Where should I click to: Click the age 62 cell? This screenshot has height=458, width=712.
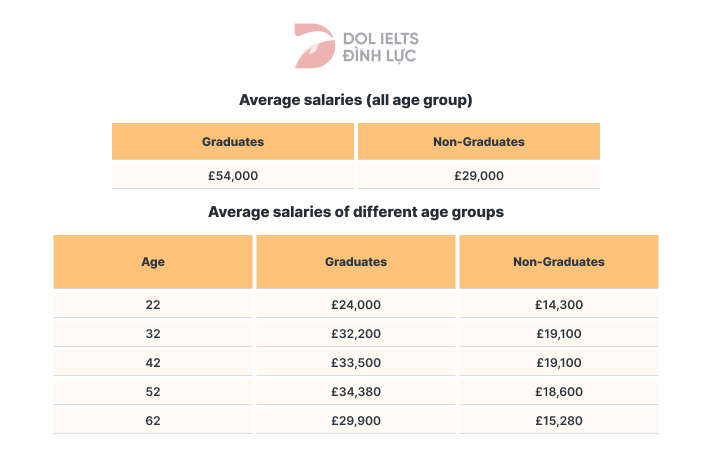(153, 420)
